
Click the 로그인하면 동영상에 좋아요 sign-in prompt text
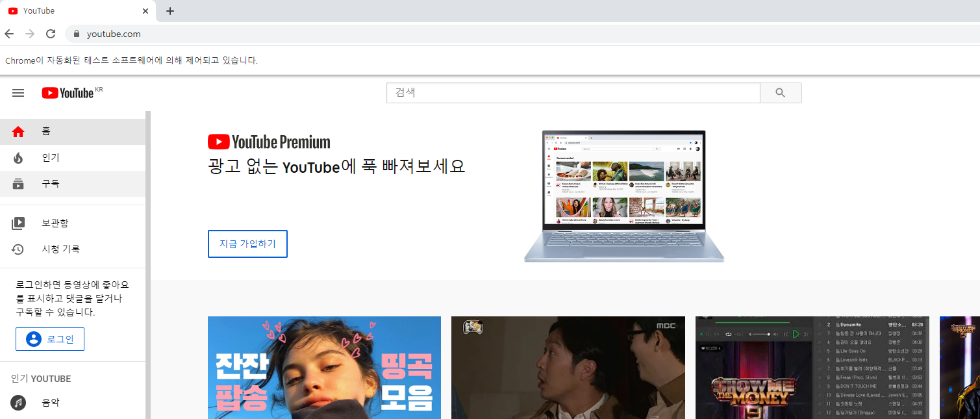72,298
